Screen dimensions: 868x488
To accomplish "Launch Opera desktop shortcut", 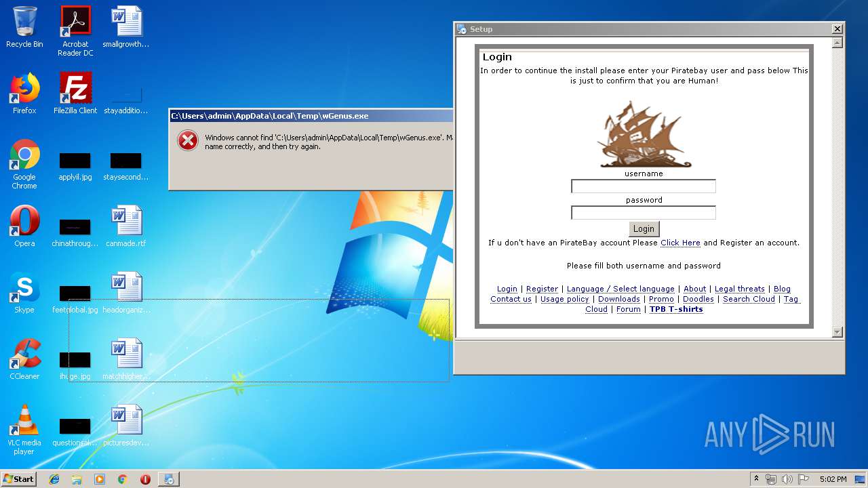I will click(24, 226).
